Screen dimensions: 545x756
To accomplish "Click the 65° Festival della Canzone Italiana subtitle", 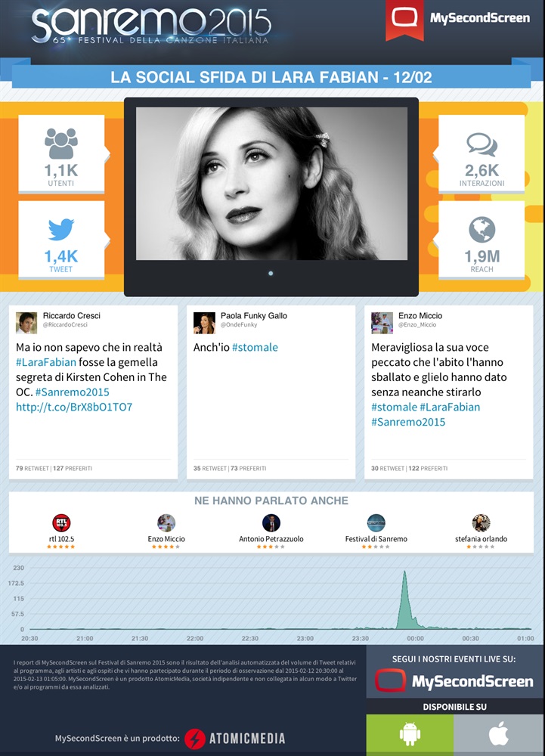I will coord(160,40).
